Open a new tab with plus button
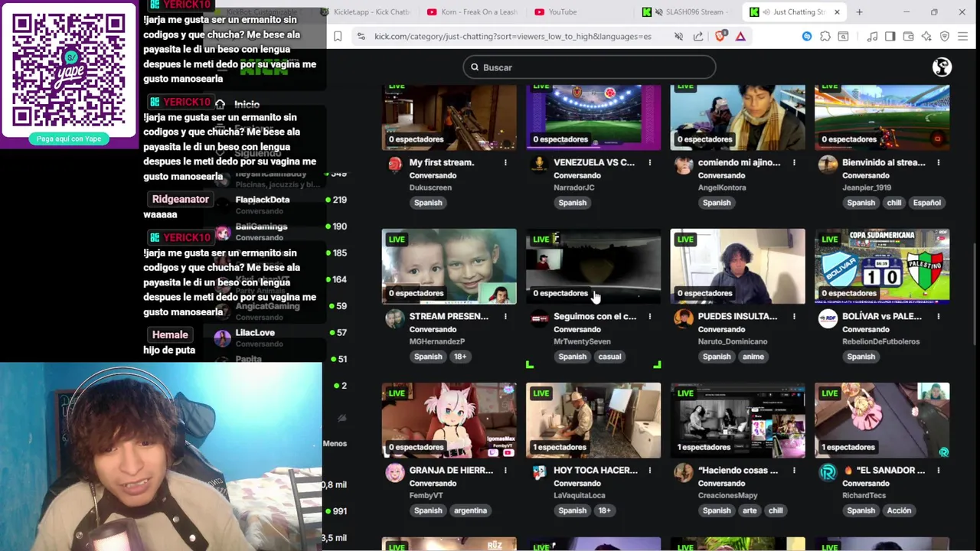The image size is (980, 551). click(x=859, y=11)
